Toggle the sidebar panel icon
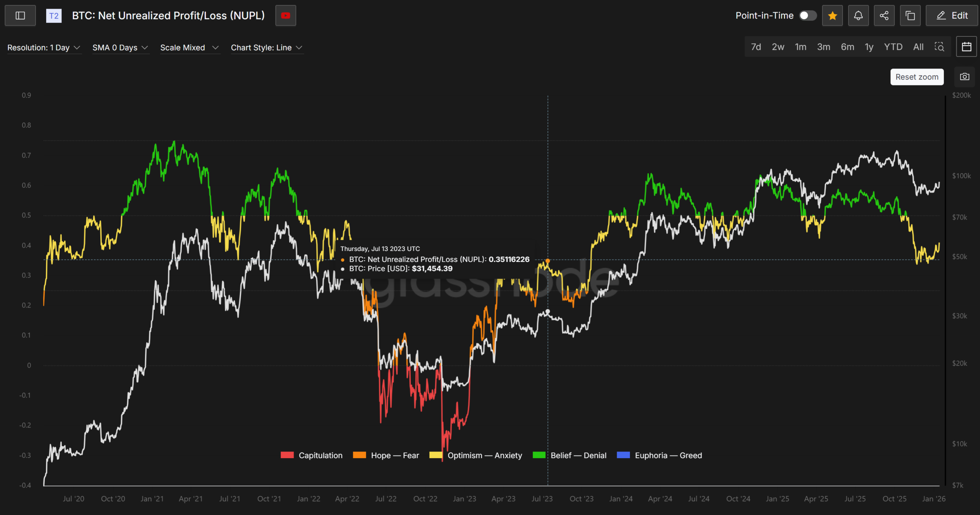The height and width of the screenshot is (515, 980). (20, 16)
